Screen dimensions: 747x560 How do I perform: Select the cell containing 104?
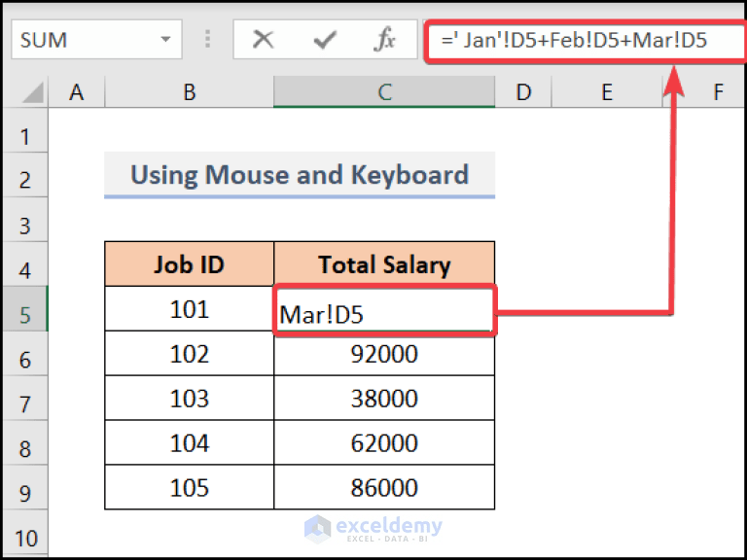[189, 443]
